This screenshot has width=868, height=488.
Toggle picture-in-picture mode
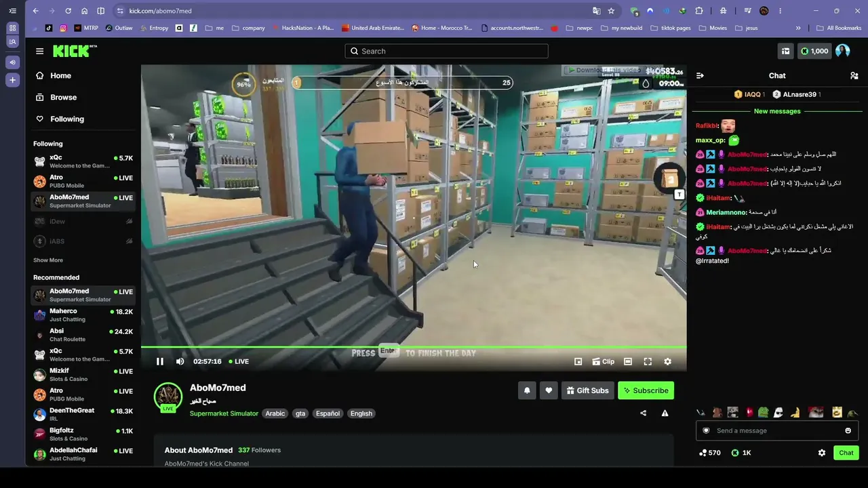pos(578,361)
